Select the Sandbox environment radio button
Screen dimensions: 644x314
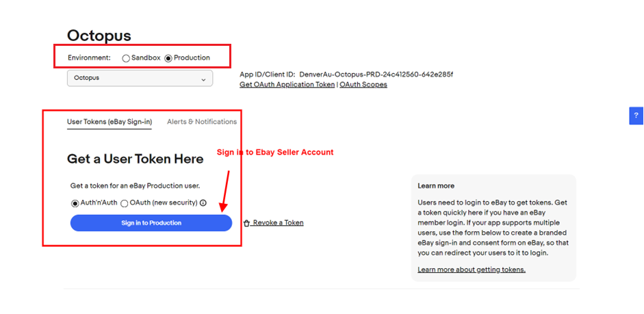126,58
